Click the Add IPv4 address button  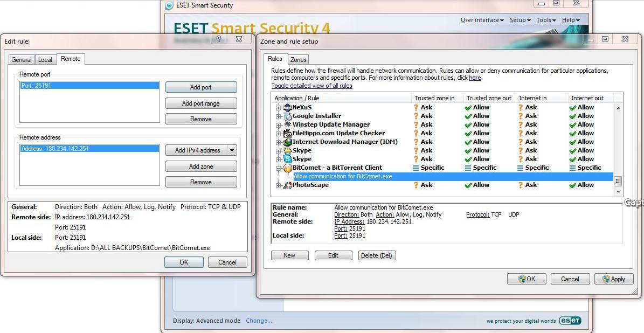(x=197, y=150)
